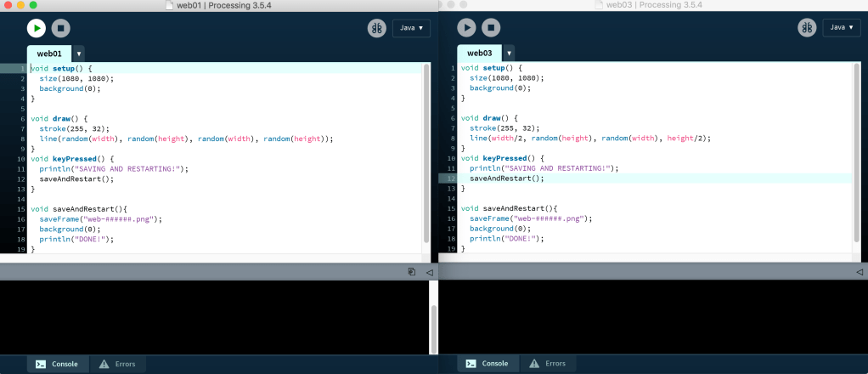Open Java mode dropdown in web01 window

411,28
